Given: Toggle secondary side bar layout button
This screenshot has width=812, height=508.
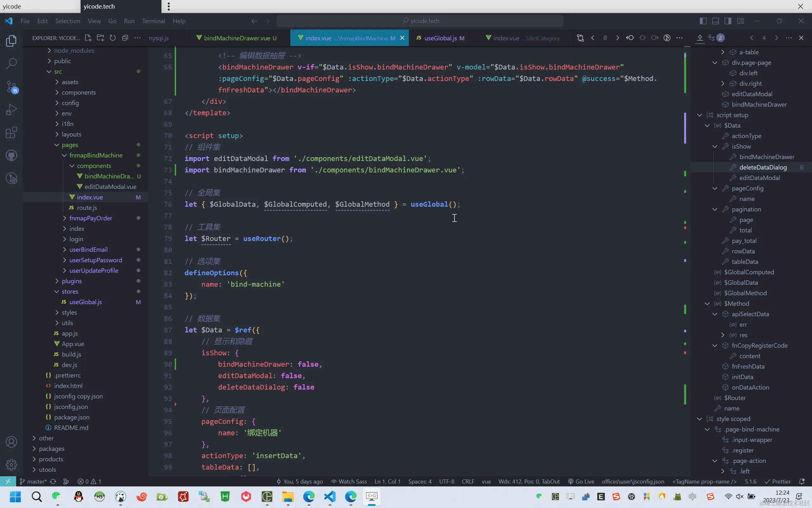Looking at the screenshot, I should click(728, 21).
